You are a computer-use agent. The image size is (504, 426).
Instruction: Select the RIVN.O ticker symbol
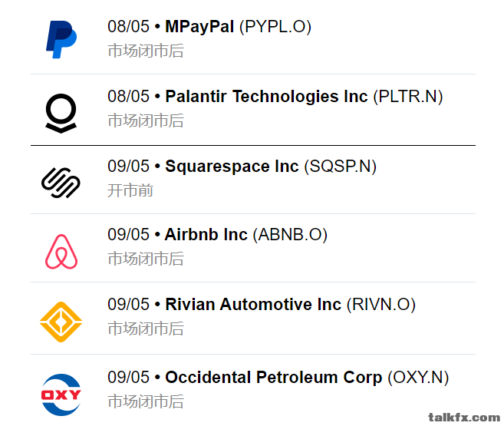(381, 305)
